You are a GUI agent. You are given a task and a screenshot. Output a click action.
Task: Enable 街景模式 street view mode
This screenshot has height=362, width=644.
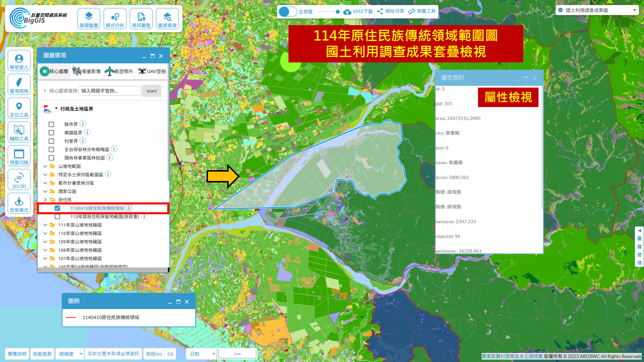(19, 203)
